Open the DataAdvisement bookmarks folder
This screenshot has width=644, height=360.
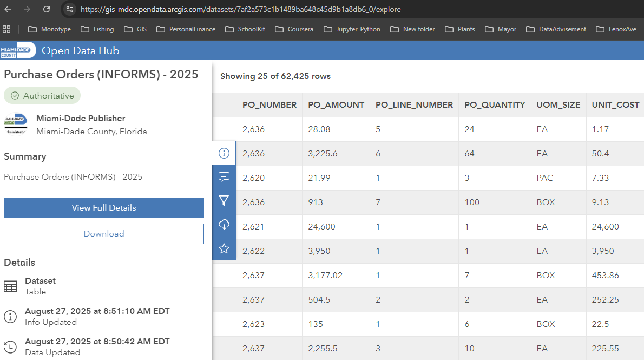(556, 29)
